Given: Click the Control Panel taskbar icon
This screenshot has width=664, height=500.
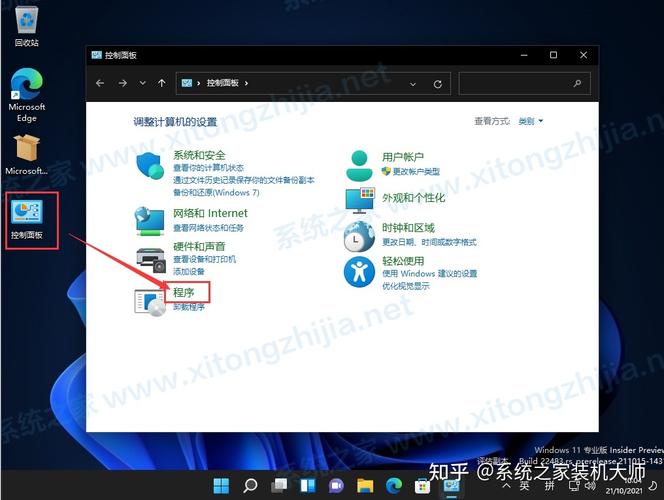Looking at the screenshot, I should coord(451,487).
